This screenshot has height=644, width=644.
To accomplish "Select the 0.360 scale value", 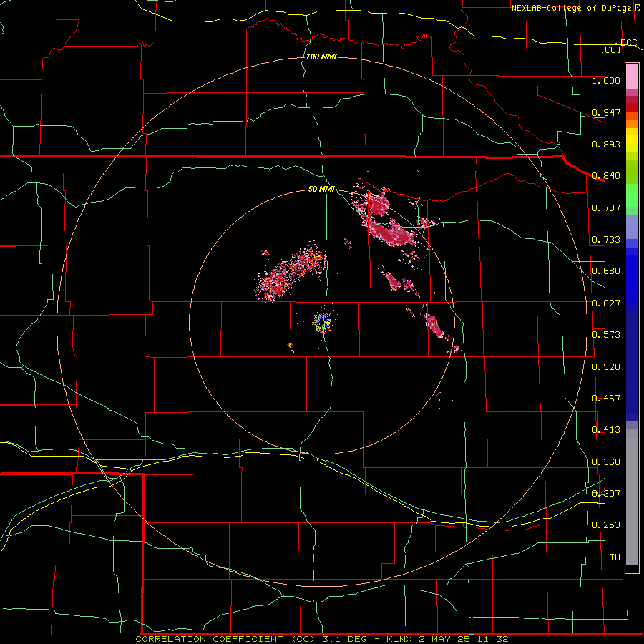I will click(x=606, y=462).
